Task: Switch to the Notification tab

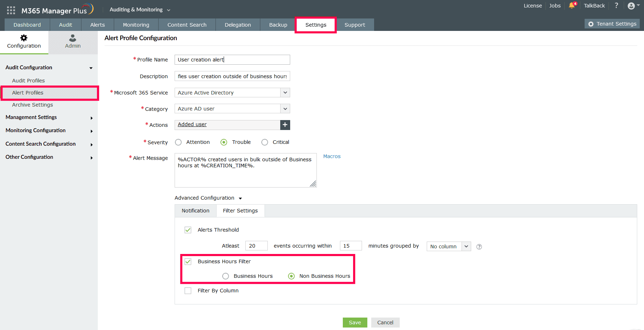Action: tap(196, 211)
